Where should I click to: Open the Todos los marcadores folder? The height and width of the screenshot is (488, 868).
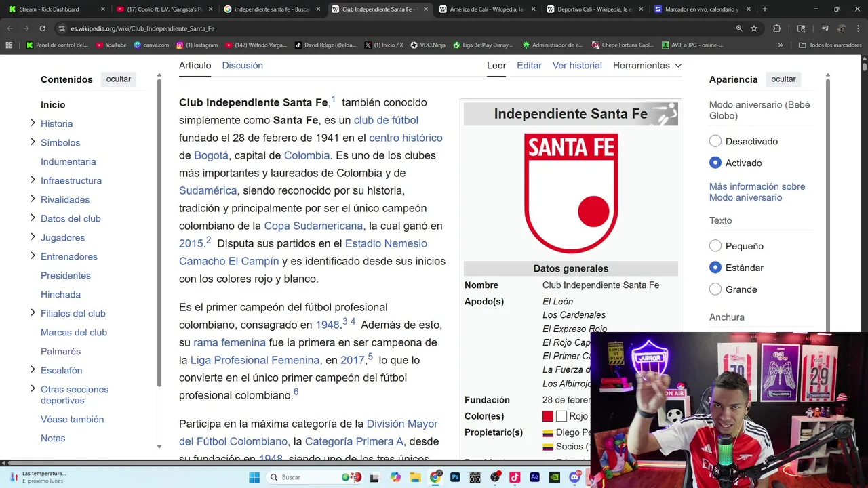831,45
